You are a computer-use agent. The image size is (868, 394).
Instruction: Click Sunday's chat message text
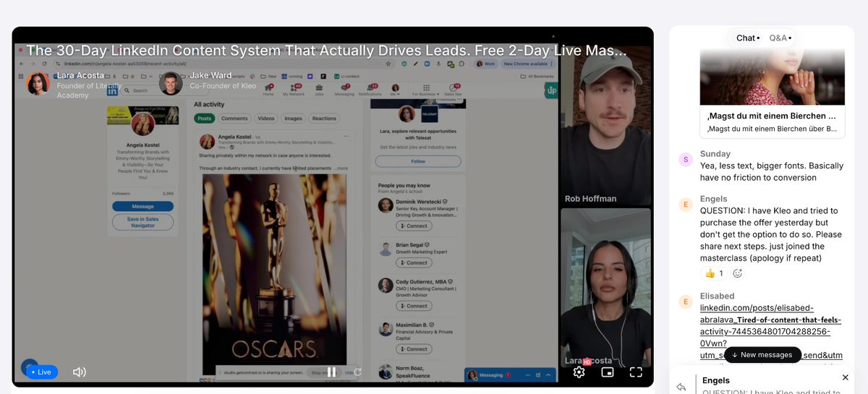coord(772,172)
